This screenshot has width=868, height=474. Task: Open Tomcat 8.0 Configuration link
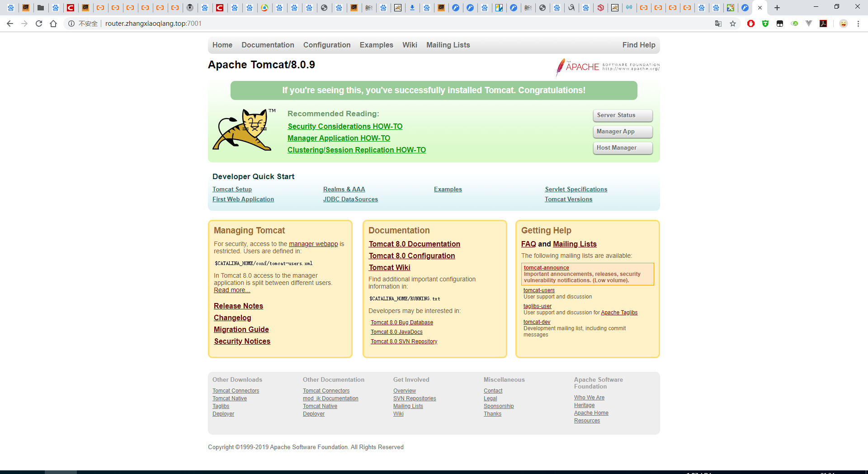(412, 256)
